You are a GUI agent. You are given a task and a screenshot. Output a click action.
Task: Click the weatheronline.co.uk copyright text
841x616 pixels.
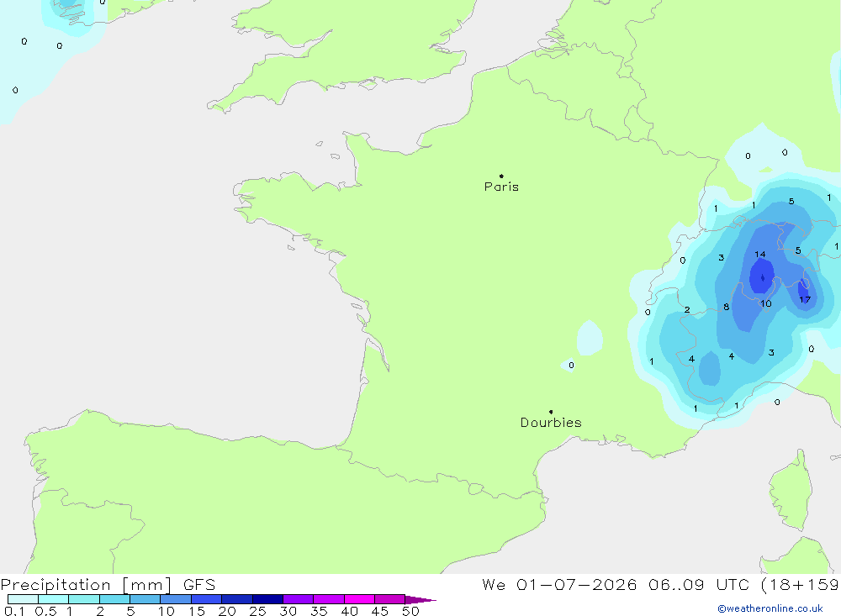point(770,608)
